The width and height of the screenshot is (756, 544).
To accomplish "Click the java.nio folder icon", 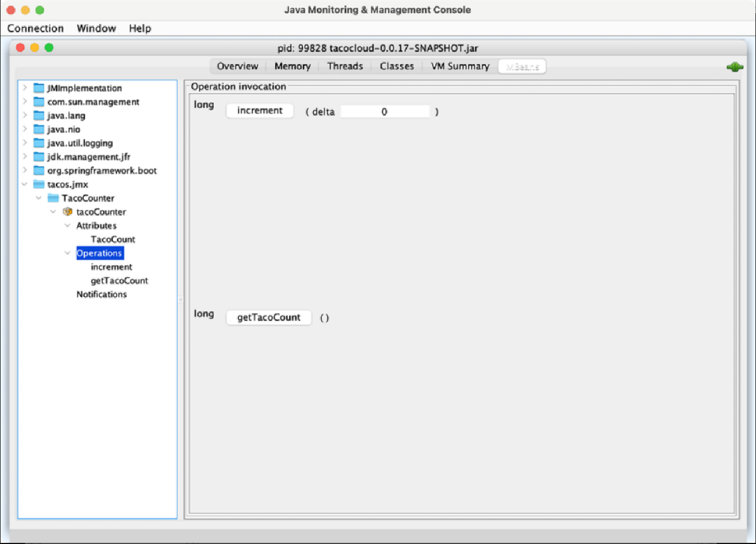I will click(38, 129).
